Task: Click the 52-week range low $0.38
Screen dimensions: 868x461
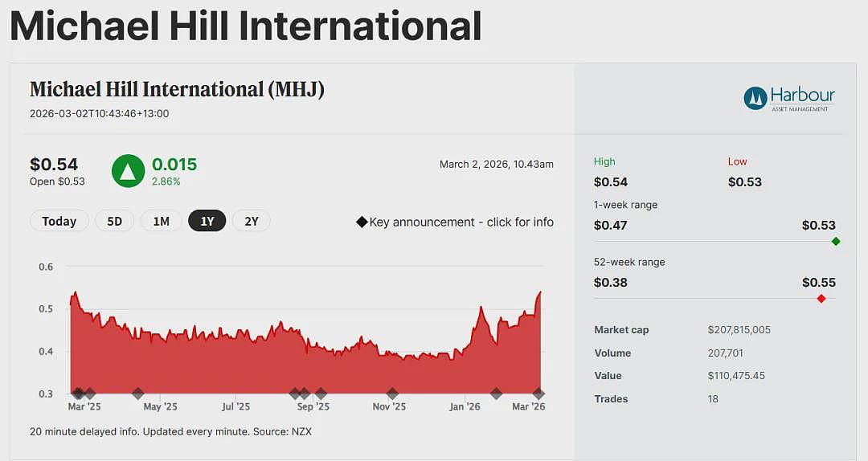Action: pyautogui.click(x=611, y=283)
